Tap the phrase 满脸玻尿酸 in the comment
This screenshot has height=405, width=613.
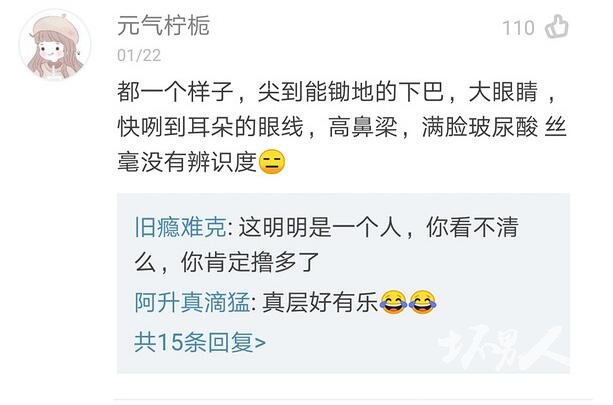pos(480,127)
